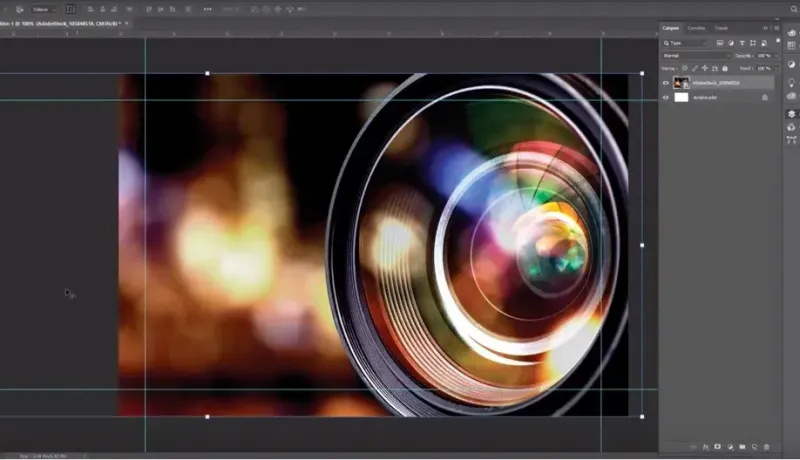800x460 pixels.
Task: Lock artboard nesting icon
Action: [x=715, y=68]
